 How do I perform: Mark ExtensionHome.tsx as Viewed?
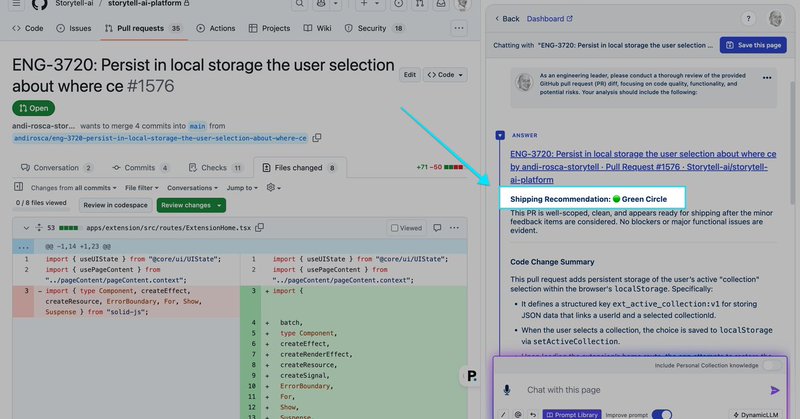(407, 228)
